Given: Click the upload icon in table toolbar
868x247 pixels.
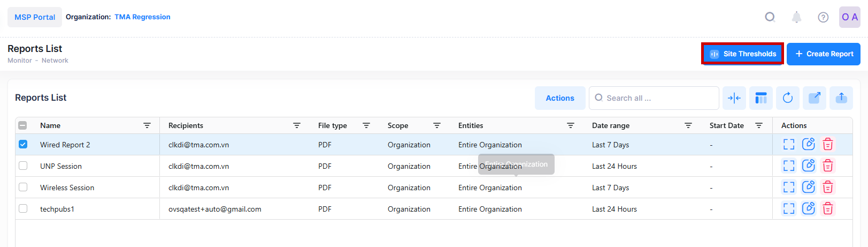Looking at the screenshot, I should pos(841,98).
